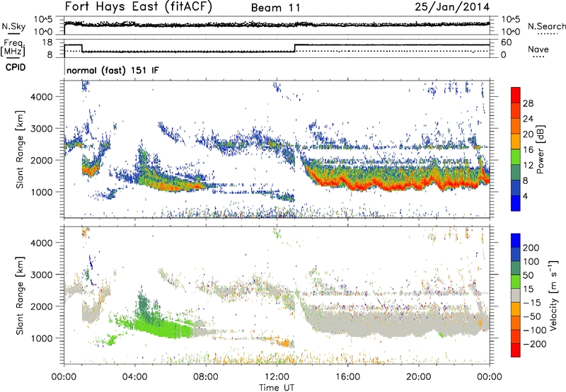Select the "24" power colorbar tick
Image resolution: width=566 pixels, height=392 pixels.
point(528,119)
